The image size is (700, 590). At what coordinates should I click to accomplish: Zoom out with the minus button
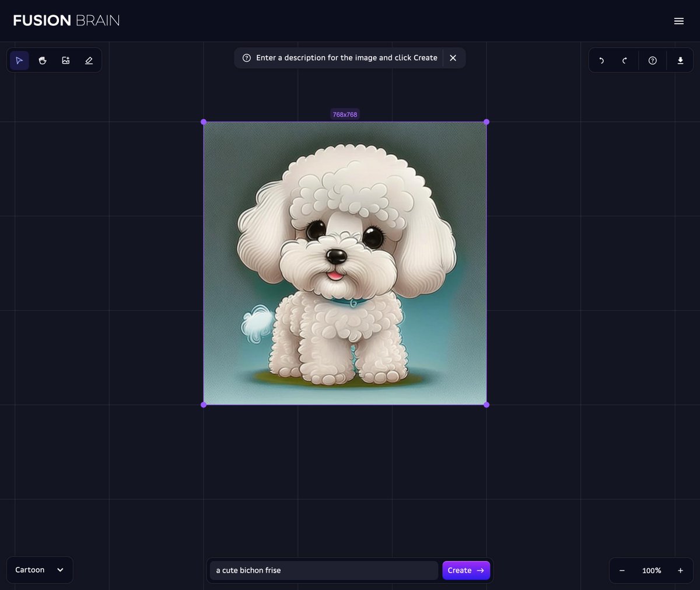pos(622,571)
